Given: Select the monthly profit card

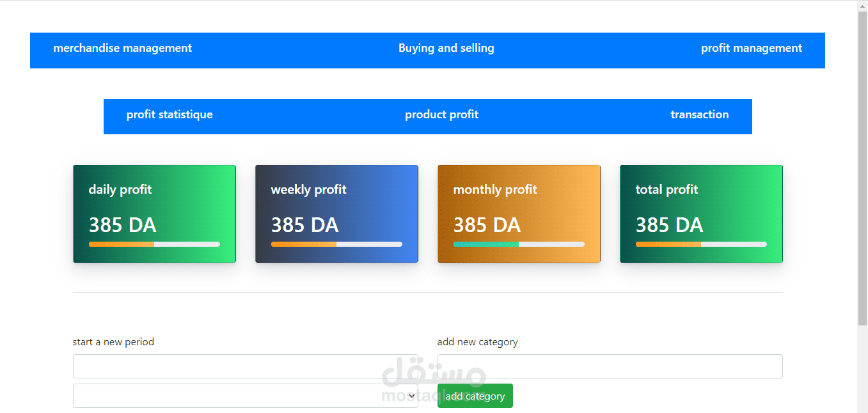Looking at the screenshot, I should pos(519,214).
